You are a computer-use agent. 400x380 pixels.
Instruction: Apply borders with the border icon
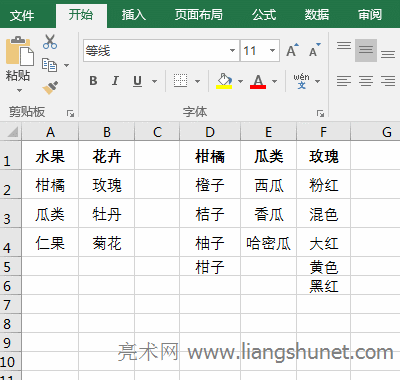tap(180, 81)
